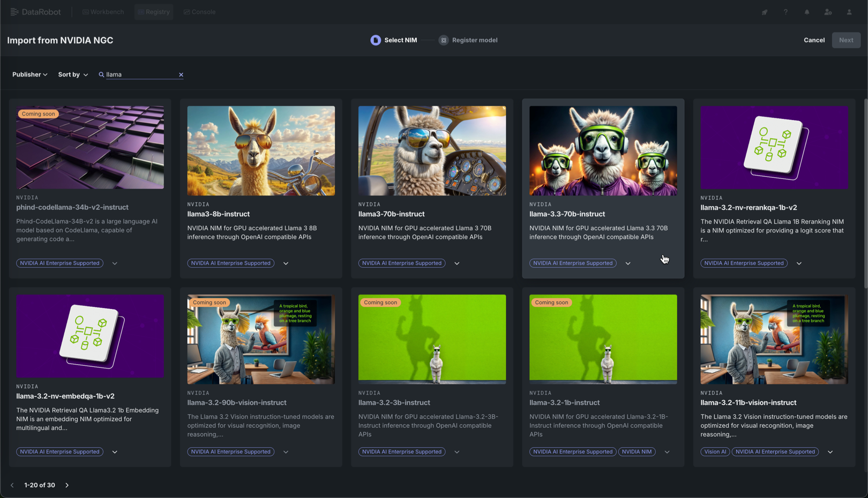This screenshot has width=868, height=498.
Task: Click the llama search input field
Action: click(x=140, y=74)
